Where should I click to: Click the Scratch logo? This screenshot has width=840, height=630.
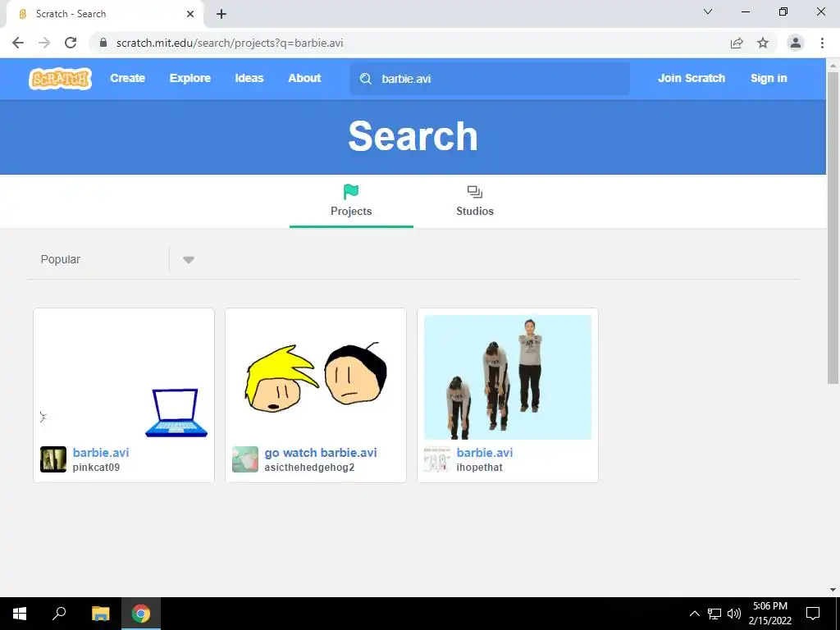pos(61,79)
